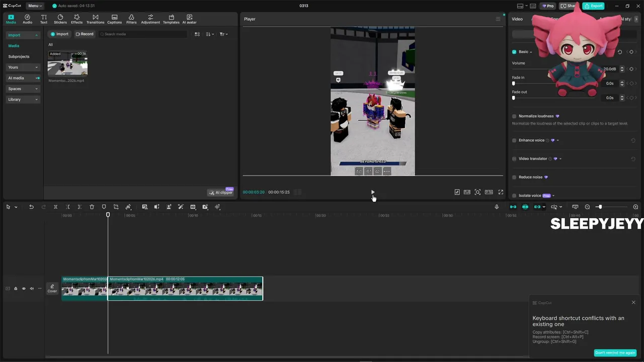Toggle the main track magnet
The width and height of the screenshot is (644, 362).
point(513,207)
